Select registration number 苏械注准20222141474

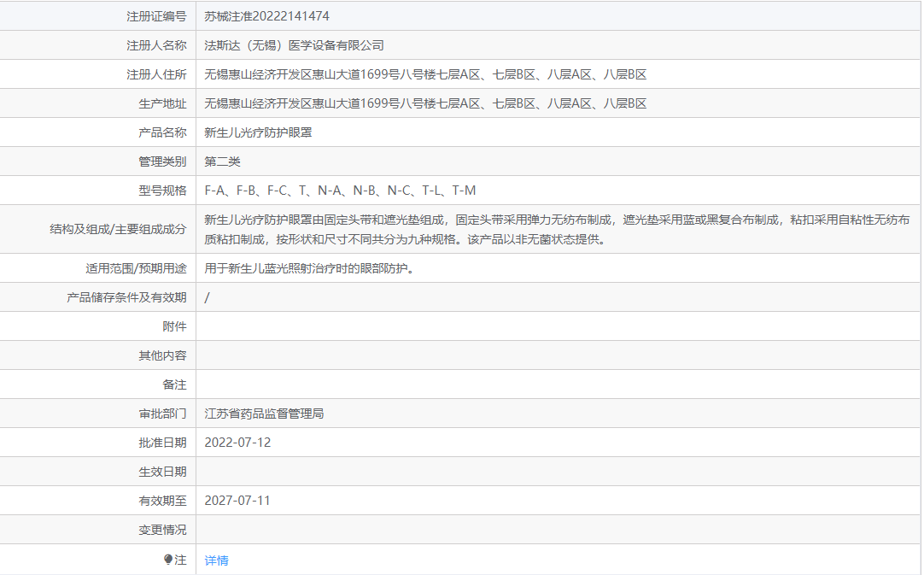tap(267, 16)
